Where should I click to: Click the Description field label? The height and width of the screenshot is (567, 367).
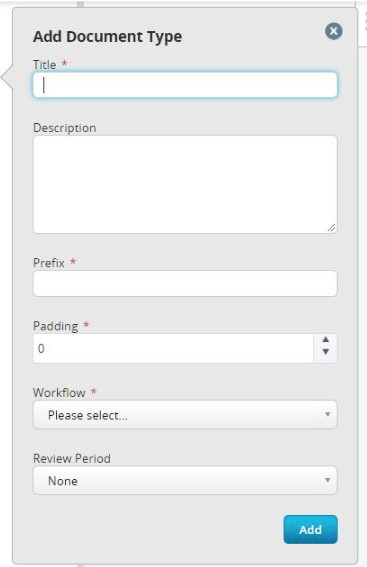(65, 128)
